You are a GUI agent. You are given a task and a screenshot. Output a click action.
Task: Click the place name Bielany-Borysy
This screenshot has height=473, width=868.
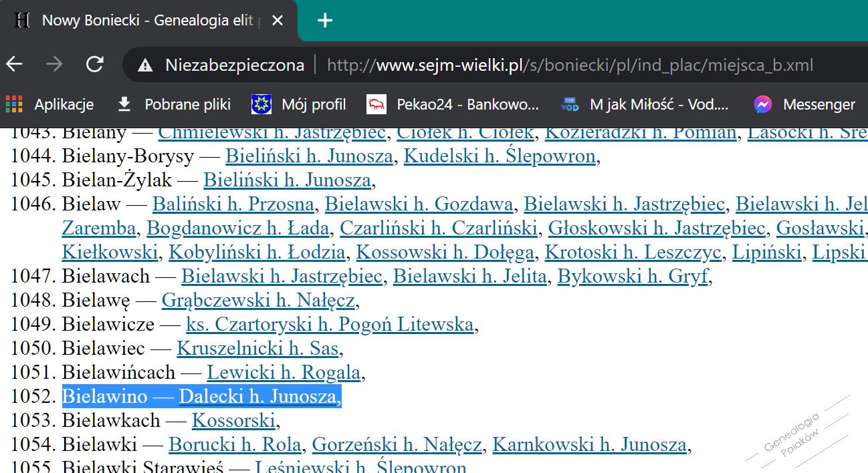128,156
